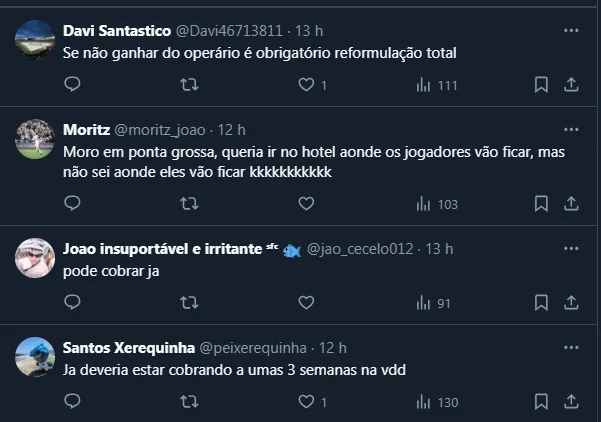Like the "pode cobrar ja" tweet
The width and height of the screenshot is (601, 422).
[x=306, y=302]
